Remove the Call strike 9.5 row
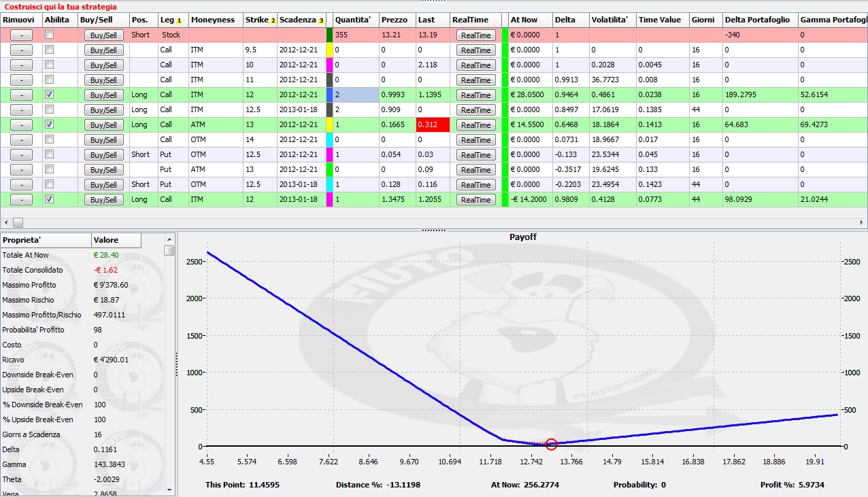The width and height of the screenshot is (868, 497). tap(21, 50)
